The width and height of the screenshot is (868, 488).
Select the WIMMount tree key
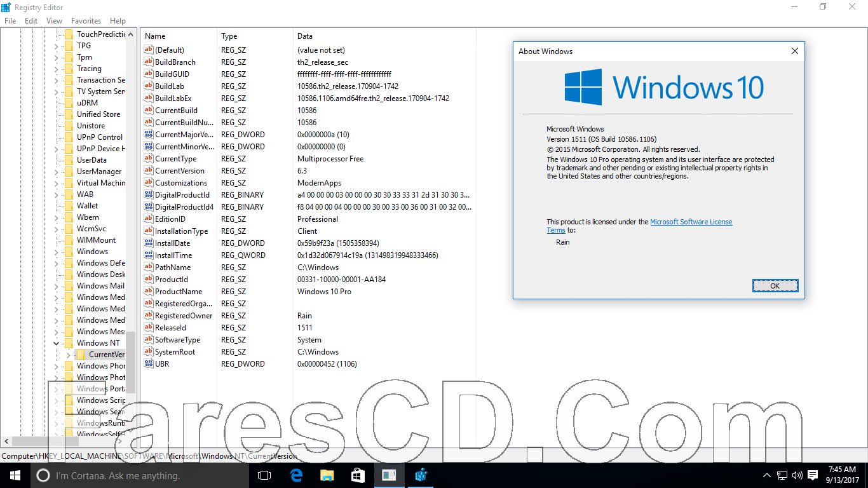(97, 240)
